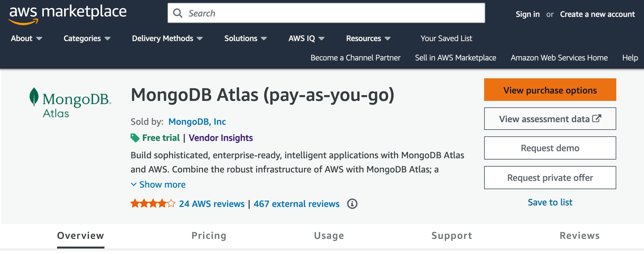
Task: Open the Delivery Methods dropdown
Action: point(167,38)
